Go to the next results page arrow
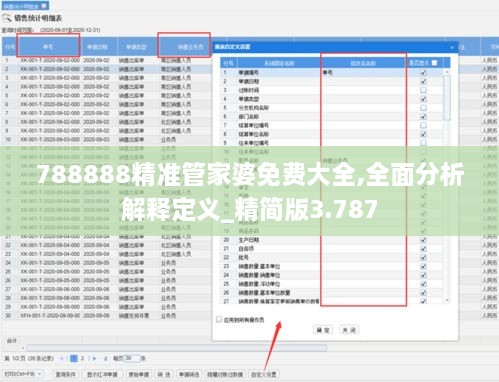The width and height of the screenshot is (499, 382). click(94, 359)
